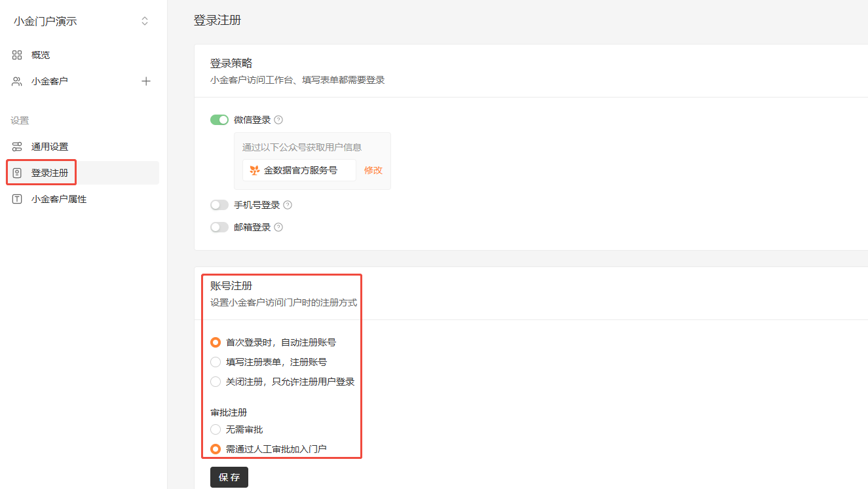
Task: Click the 通用设置 sliders icon
Action: point(17,147)
